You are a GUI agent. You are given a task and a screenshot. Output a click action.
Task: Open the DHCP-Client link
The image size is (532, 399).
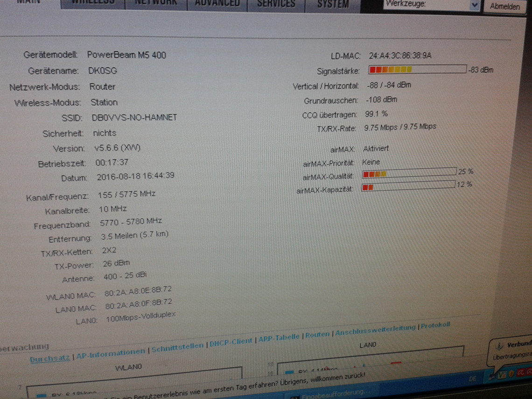point(231,342)
